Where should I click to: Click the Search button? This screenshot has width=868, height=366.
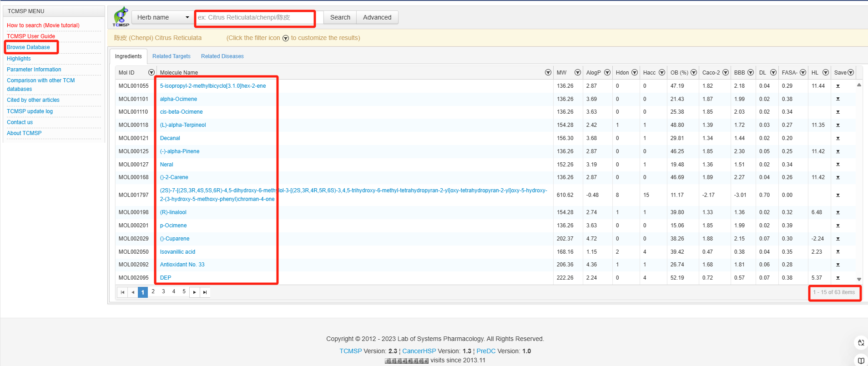(340, 17)
